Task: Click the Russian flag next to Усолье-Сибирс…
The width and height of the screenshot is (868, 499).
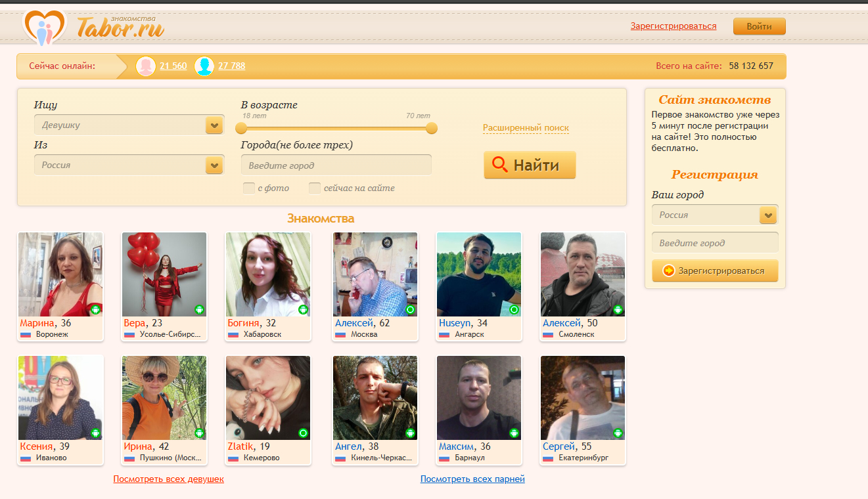Action: click(129, 334)
